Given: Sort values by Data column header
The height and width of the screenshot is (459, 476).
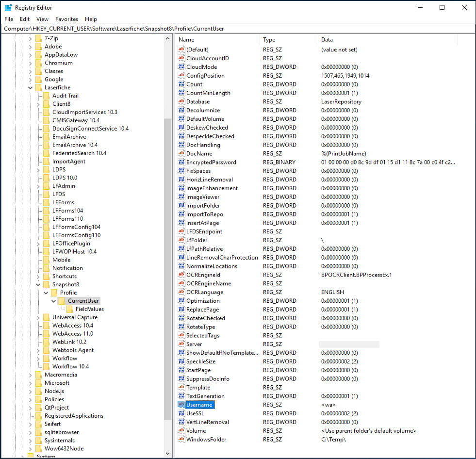Looking at the screenshot, I should point(388,39).
